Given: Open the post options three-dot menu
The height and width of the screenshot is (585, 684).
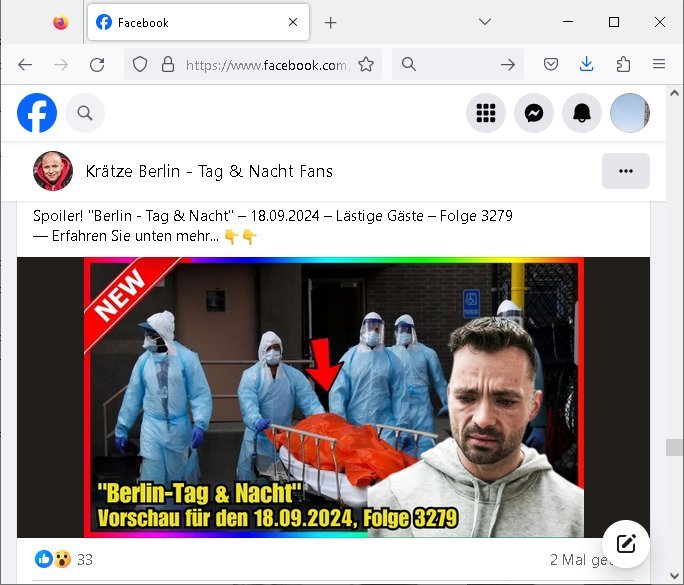Looking at the screenshot, I should 626,171.
